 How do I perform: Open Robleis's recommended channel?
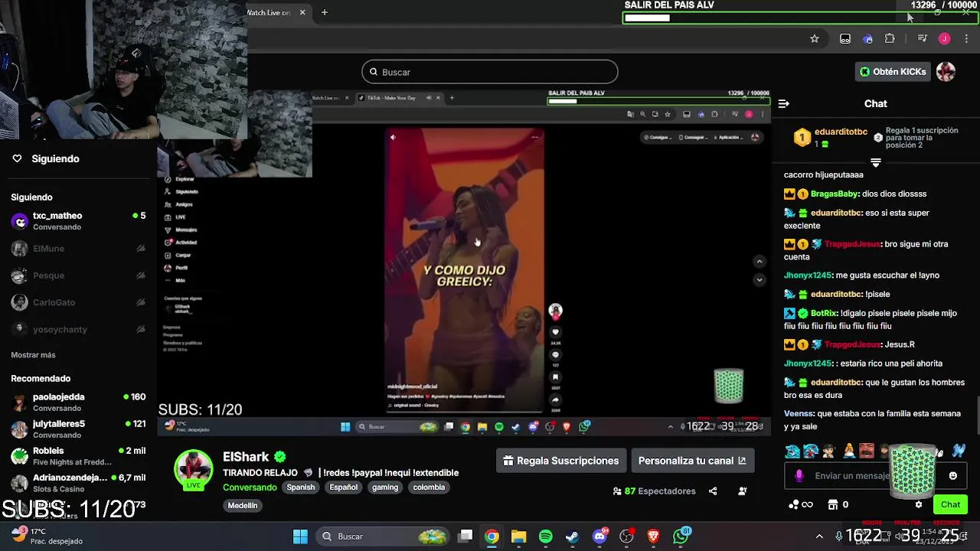78,456
